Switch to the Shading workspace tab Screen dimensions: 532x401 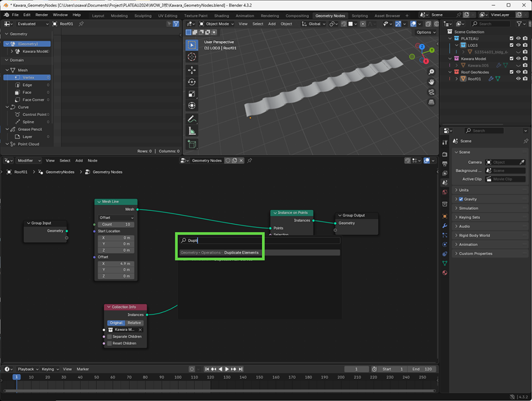tap(221, 15)
